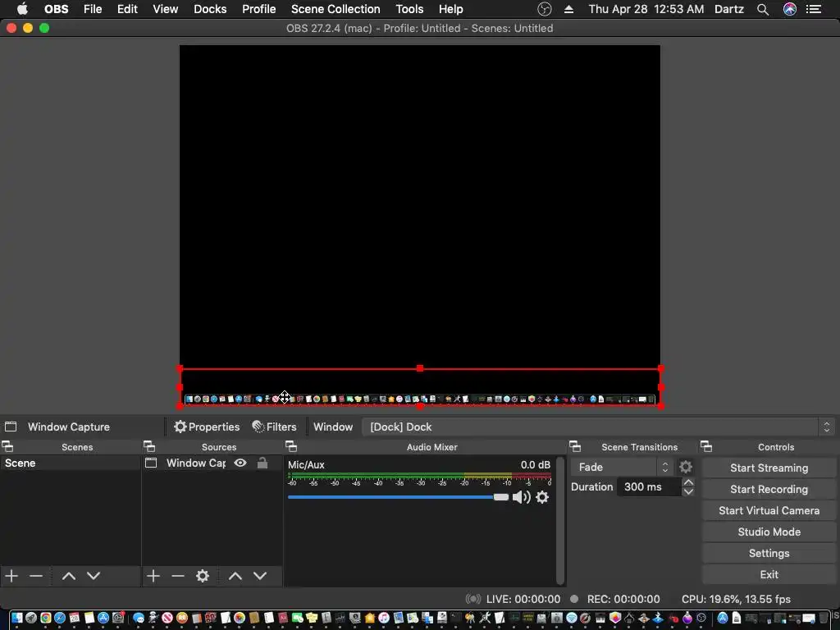Open the Window selection dropdown showing [Dock] Dock
The width and height of the screenshot is (840, 630).
tap(598, 427)
